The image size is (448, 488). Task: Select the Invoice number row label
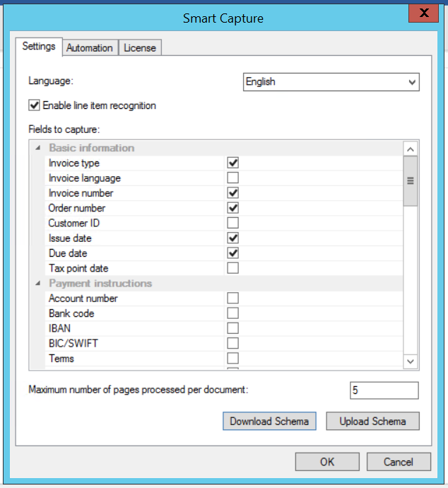(81, 193)
